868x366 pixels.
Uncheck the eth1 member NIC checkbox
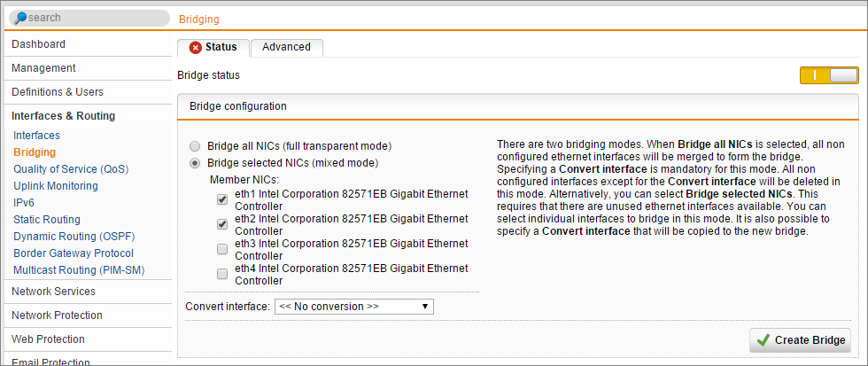222,200
